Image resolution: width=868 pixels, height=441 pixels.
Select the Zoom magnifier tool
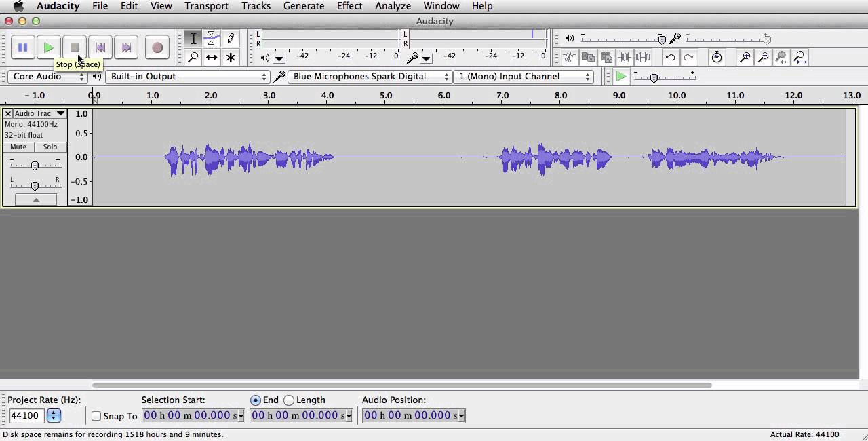pyautogui.click(x=193, y=58)
